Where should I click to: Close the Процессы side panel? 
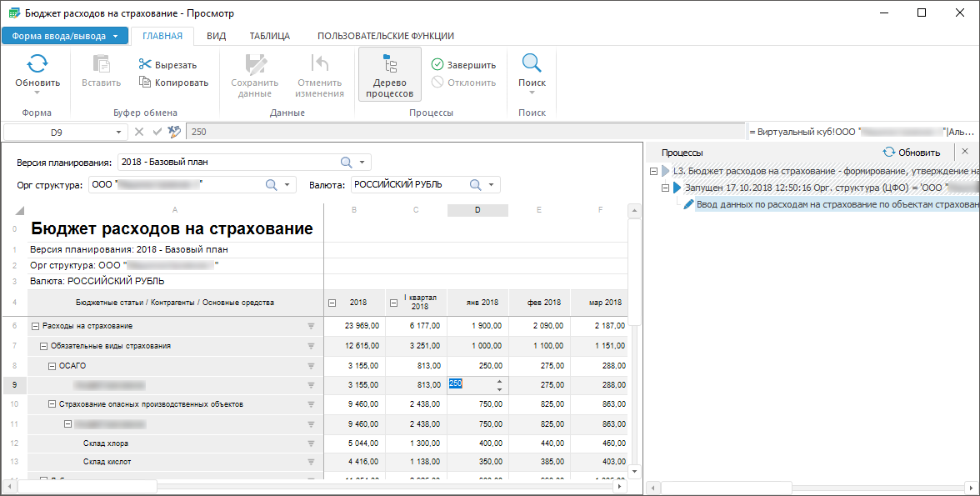(965, 152)
